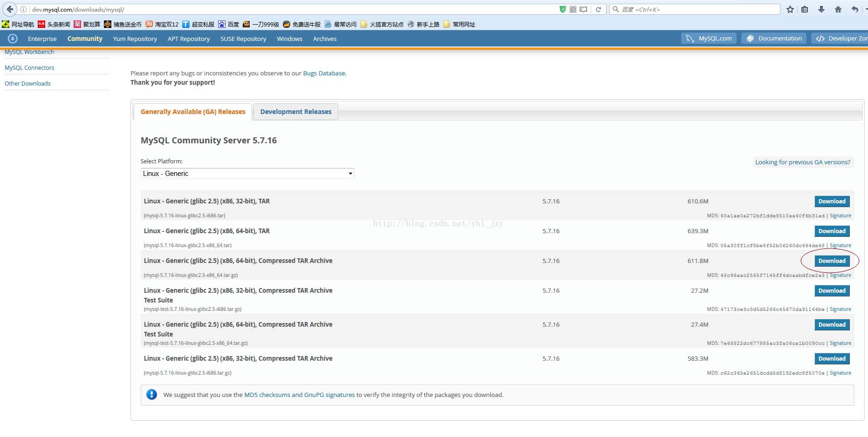
Task: Visit MySQL.com button
Action: tap(709, 38)
